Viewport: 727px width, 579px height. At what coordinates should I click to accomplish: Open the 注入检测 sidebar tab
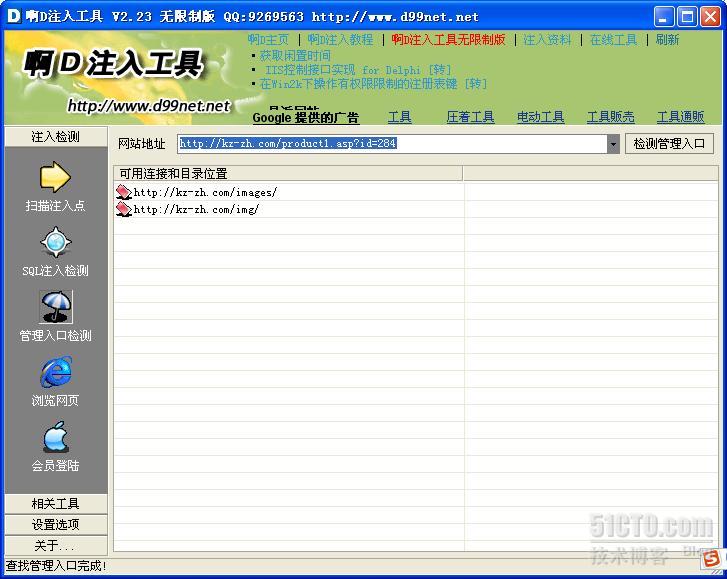tap(56, 137)
